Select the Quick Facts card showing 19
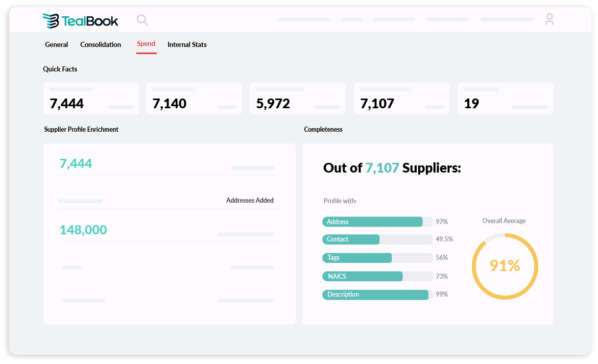This screenshot has height=364, width=598. pyautogui.click(x=505, y=98)
